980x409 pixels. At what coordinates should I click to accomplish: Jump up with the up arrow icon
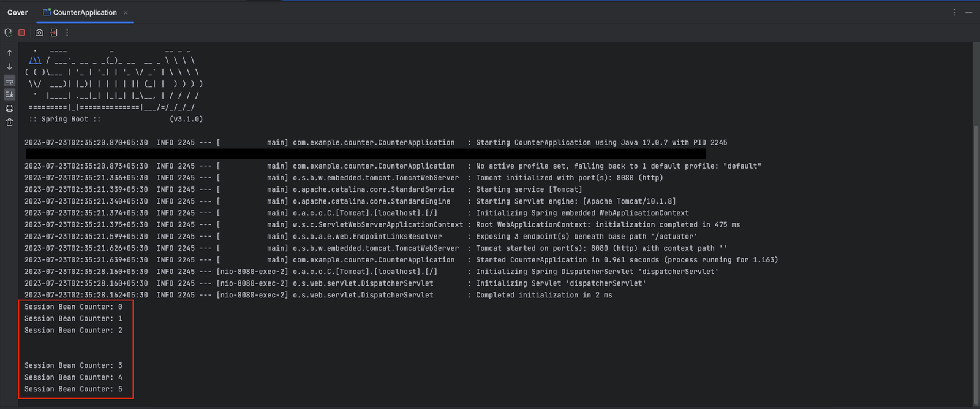point(9,53)
